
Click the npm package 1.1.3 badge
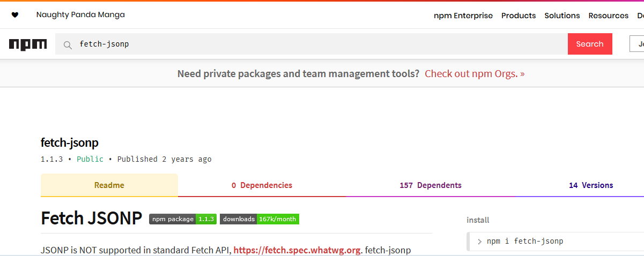click(x=183, y=219)
